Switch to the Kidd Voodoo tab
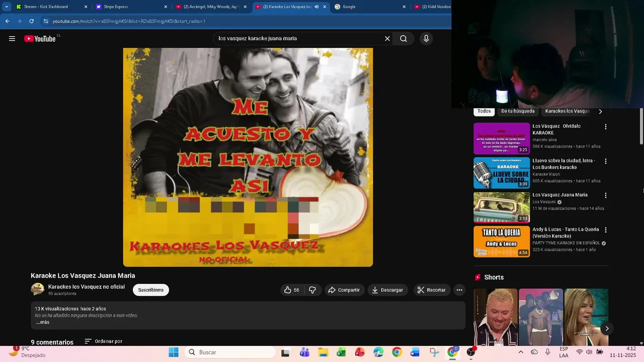This screenshot has height=362, width=644. click(x=432, y=7)
